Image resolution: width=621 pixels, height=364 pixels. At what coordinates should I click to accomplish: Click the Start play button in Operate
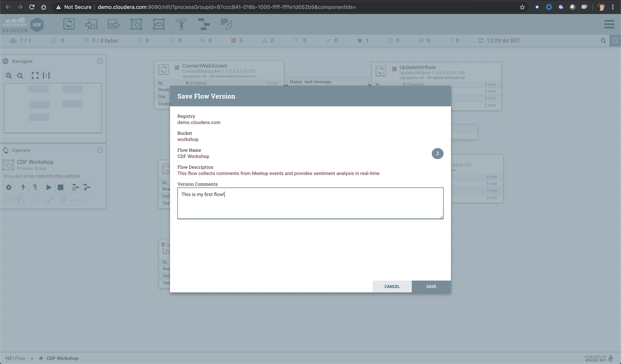49,188
